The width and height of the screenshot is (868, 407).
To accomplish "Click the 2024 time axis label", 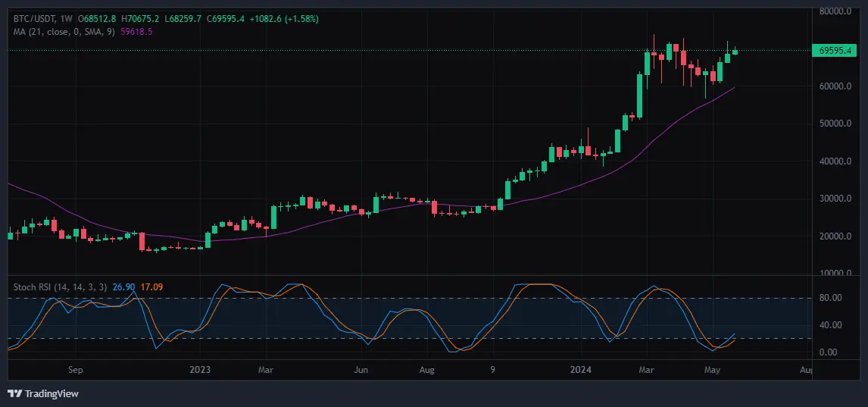I will click(581, 369).
